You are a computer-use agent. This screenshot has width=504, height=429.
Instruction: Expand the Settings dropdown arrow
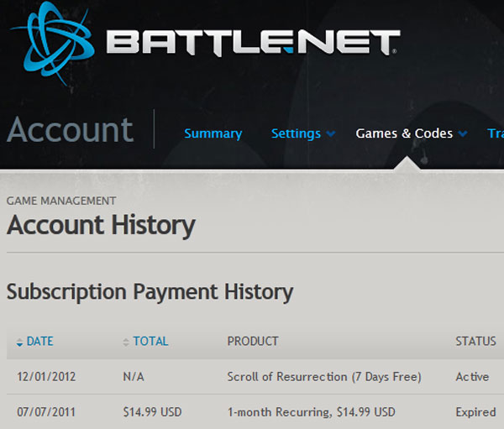(x=331, y=134)
